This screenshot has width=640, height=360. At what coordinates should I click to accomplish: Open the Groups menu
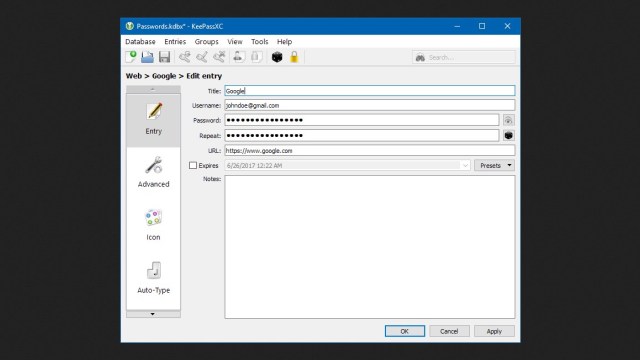pyautogui.click(x=207, y=42)
